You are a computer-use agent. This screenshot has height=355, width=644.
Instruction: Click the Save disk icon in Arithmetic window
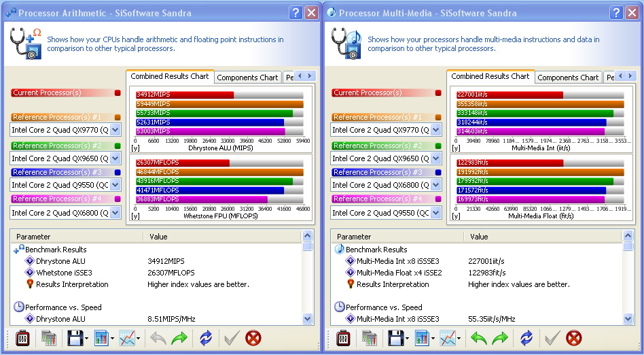[x=75, y=339]
